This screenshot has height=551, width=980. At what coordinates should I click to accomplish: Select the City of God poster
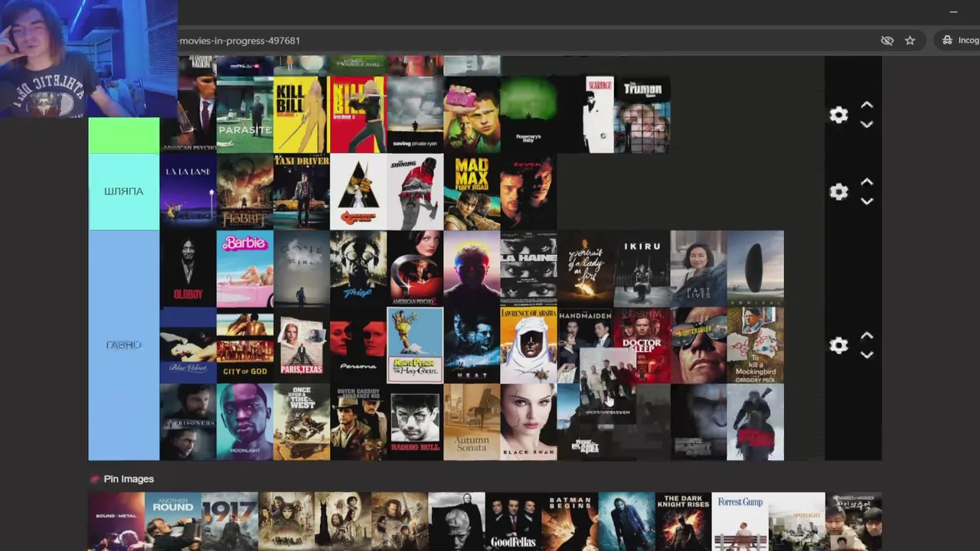click(245, 345)
